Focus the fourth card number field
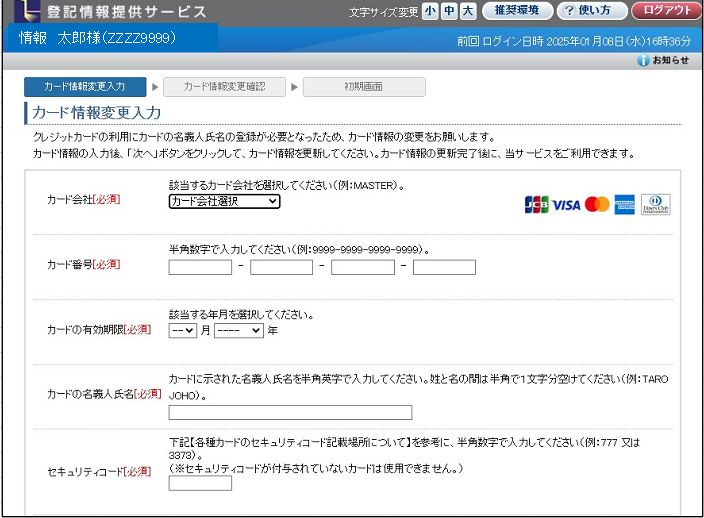The width and height of the screenshot is (704, 518). (444, 267)
